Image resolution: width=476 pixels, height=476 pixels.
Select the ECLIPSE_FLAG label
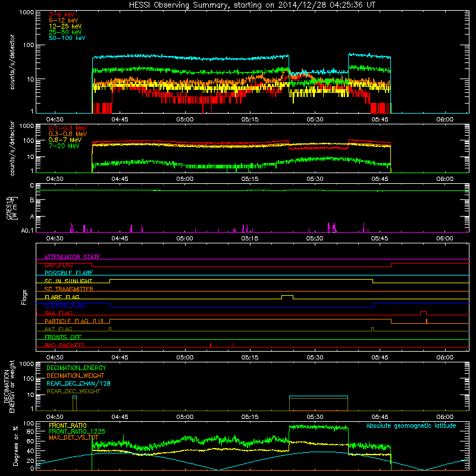click(x=65, y=305)
